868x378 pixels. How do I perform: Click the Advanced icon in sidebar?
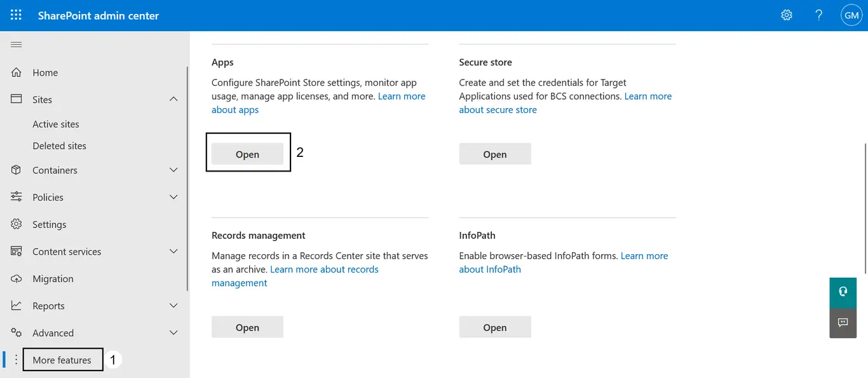17,333
